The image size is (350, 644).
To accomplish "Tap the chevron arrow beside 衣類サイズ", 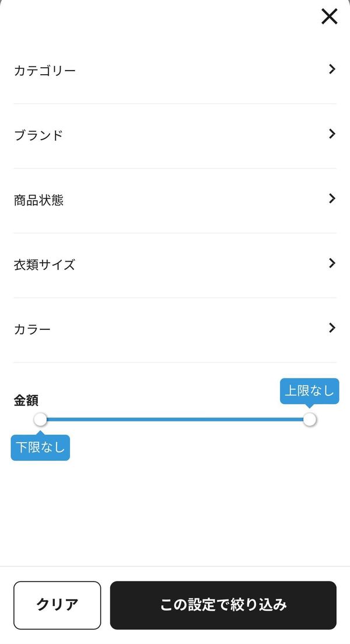I will 332,263.
